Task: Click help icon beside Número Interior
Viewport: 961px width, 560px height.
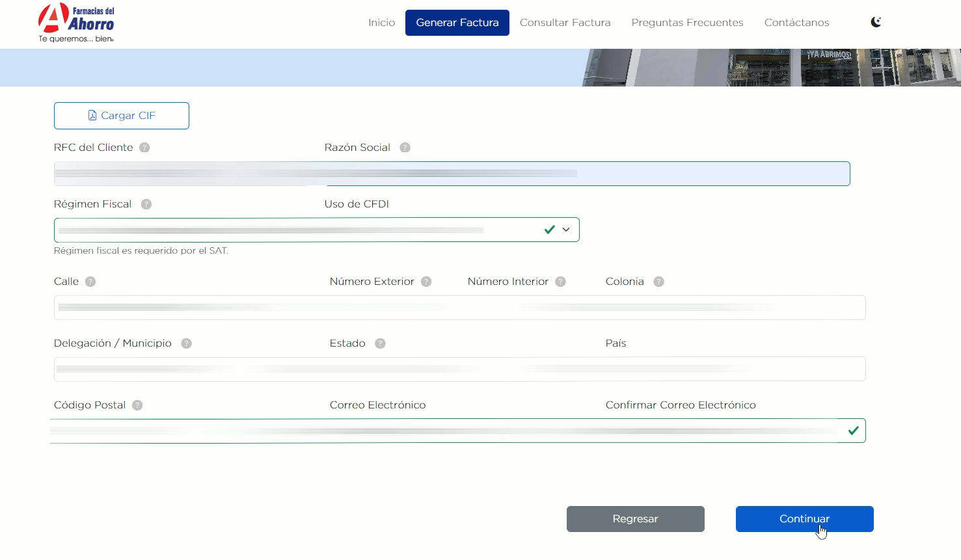Action: coord(560,282)
